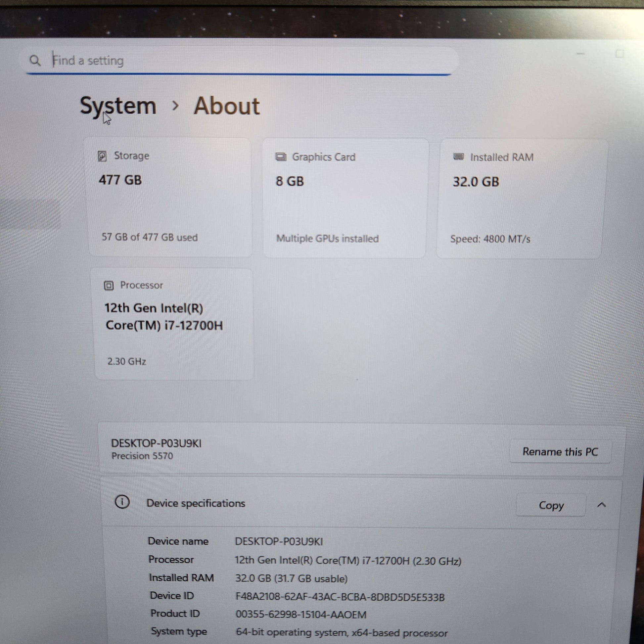Screen dimensions: 644x644
Task: Collapse the Device specifications section chevron
Action: (x=601, y=505)
